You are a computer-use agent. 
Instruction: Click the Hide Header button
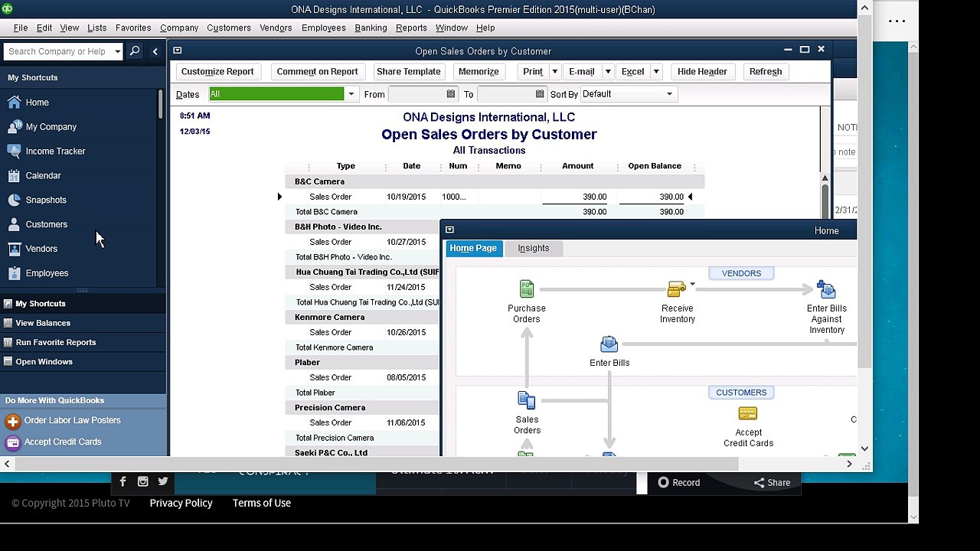[x=702, y=72]
